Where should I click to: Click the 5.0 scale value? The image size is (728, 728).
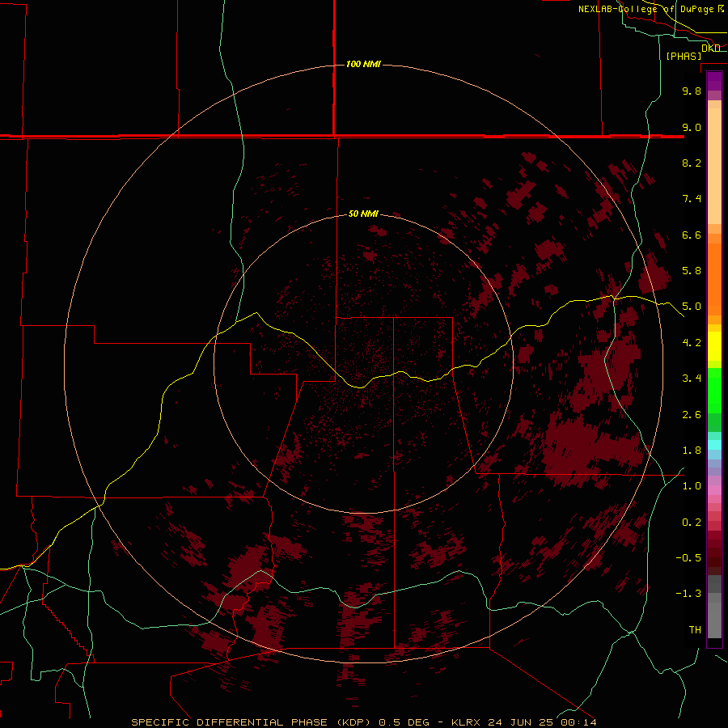point(692,307)
